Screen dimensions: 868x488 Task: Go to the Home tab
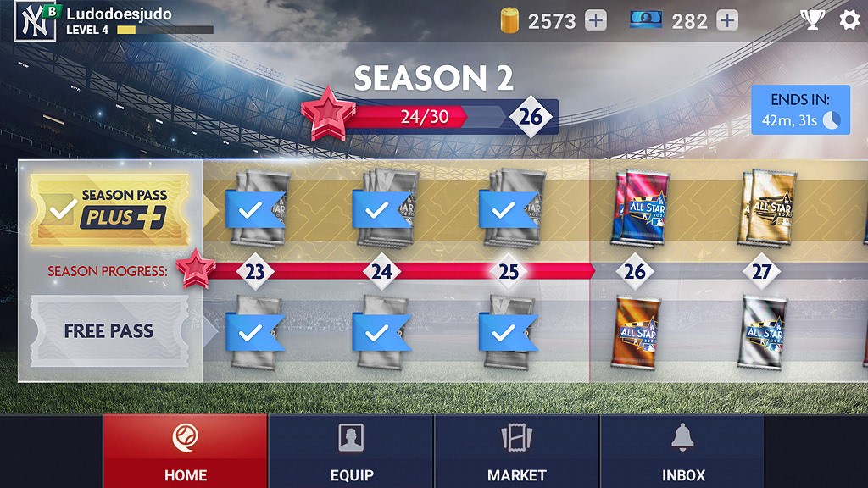tap(185, 452)
